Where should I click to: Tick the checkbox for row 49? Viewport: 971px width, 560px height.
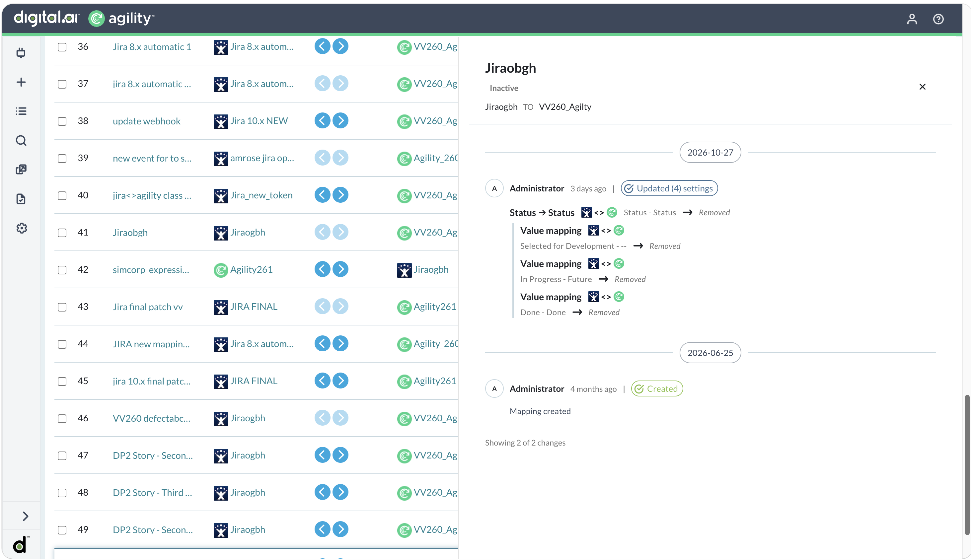(62, 530)
